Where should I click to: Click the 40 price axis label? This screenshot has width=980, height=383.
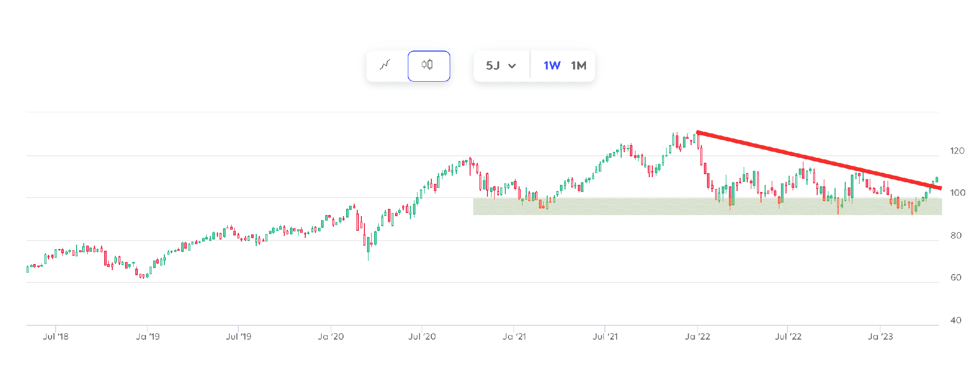[956, 320]
